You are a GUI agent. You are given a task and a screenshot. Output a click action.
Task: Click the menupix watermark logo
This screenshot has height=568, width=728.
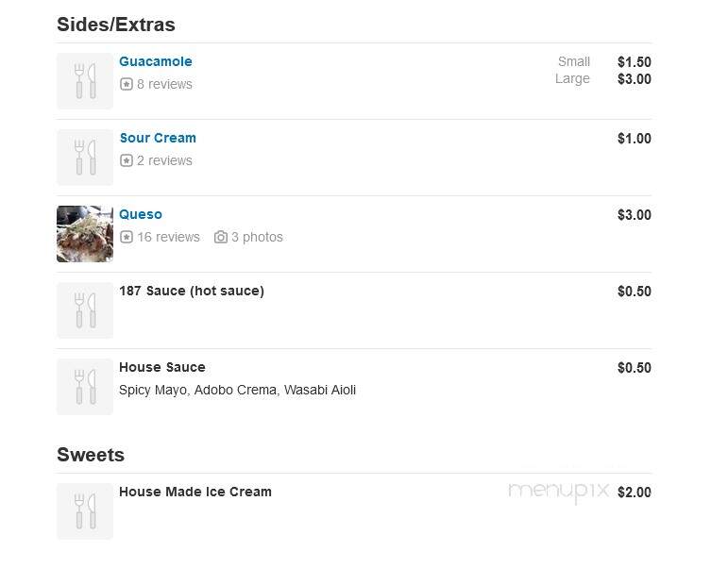coord(559,492)
